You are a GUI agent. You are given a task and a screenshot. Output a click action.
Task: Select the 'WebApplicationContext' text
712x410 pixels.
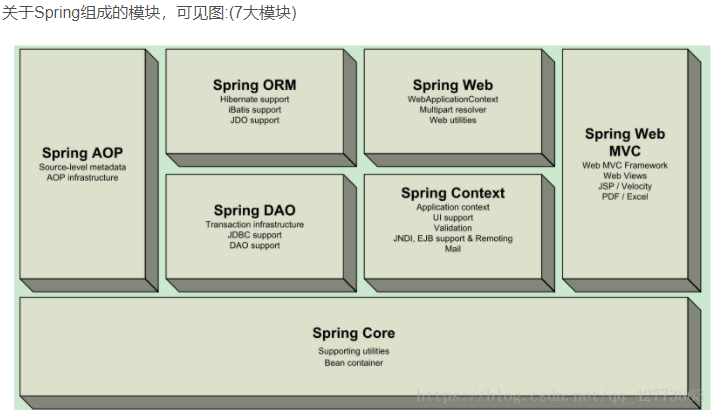pyautogui.click(x=453, y=99)
